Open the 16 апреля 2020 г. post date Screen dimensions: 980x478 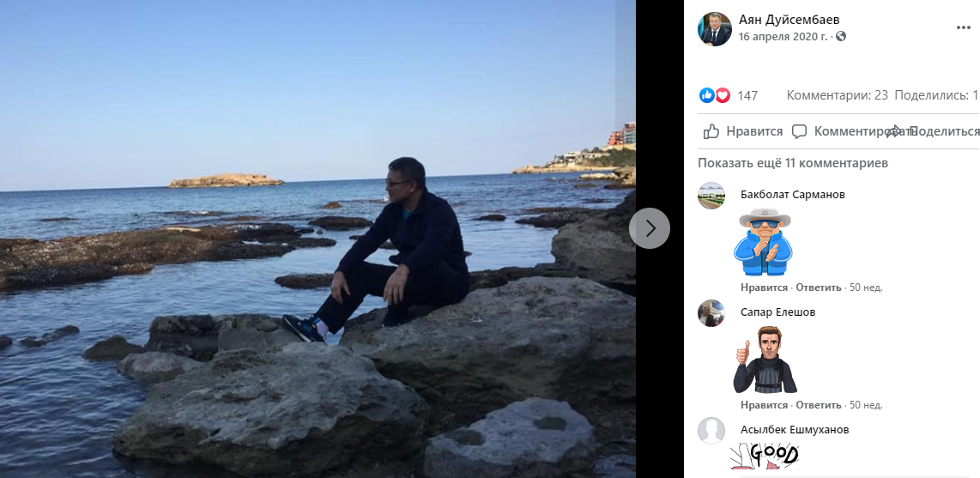pyautogui.click(x=783, y=37)
